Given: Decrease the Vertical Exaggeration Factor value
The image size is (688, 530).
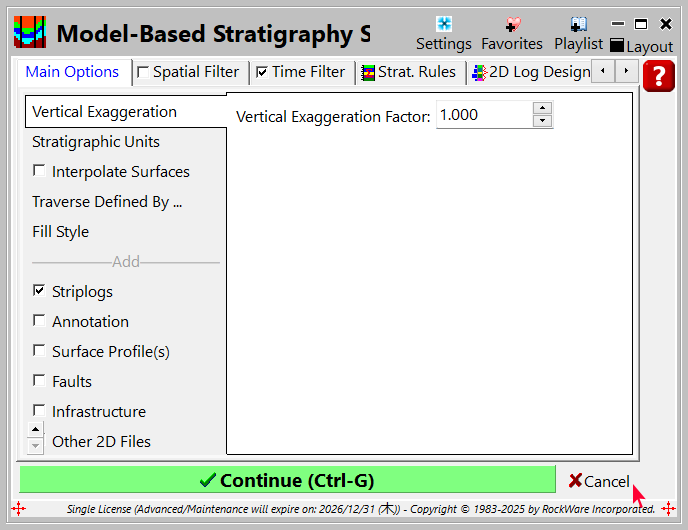Looking at the screenshot, I should [542, 121].
